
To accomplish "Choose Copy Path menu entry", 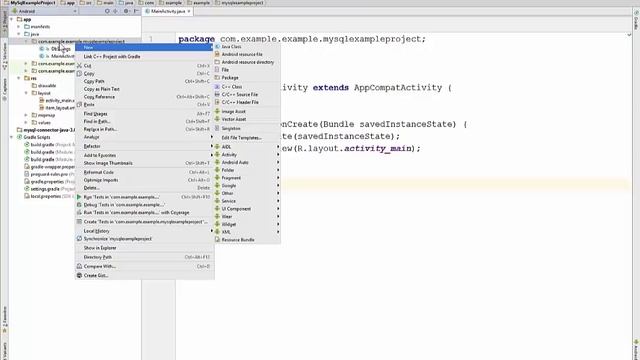I will click(x=144, y=81).
